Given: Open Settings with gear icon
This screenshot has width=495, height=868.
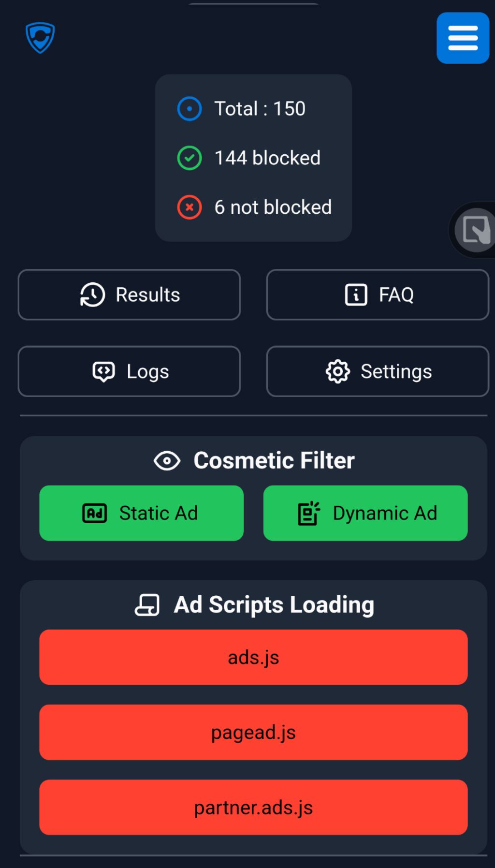Looking at the screenshot, I should pos(378,371).
